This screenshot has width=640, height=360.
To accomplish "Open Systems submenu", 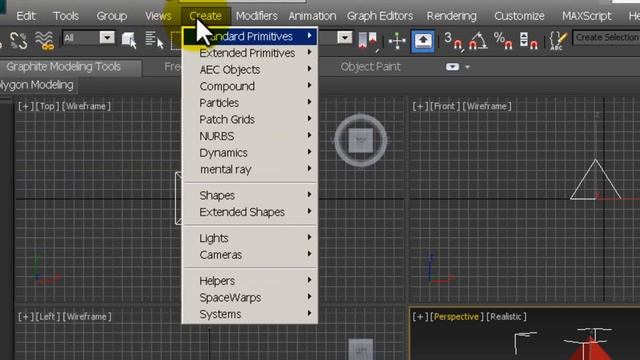I will point(250,314).
